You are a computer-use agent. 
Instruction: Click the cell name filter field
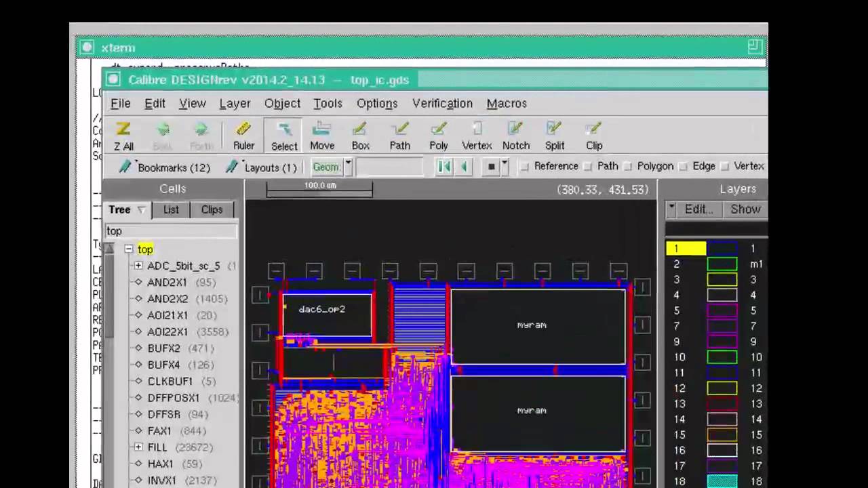[171, 231]
